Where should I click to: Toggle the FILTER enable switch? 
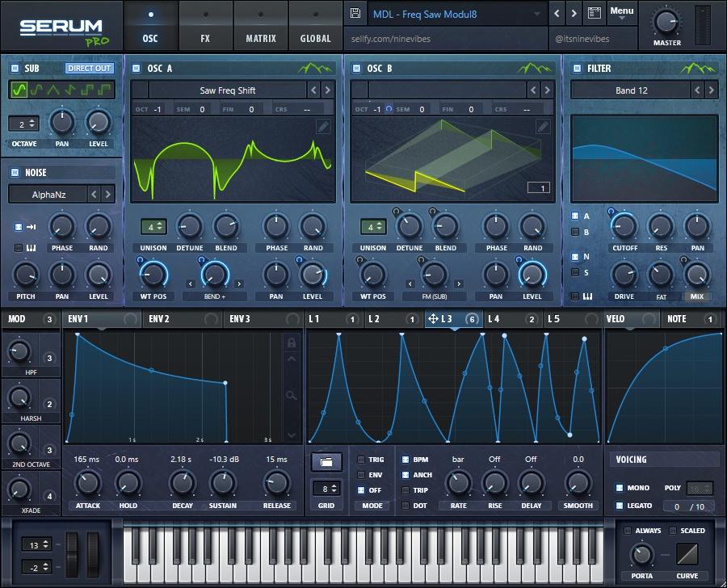click(577, 68)
